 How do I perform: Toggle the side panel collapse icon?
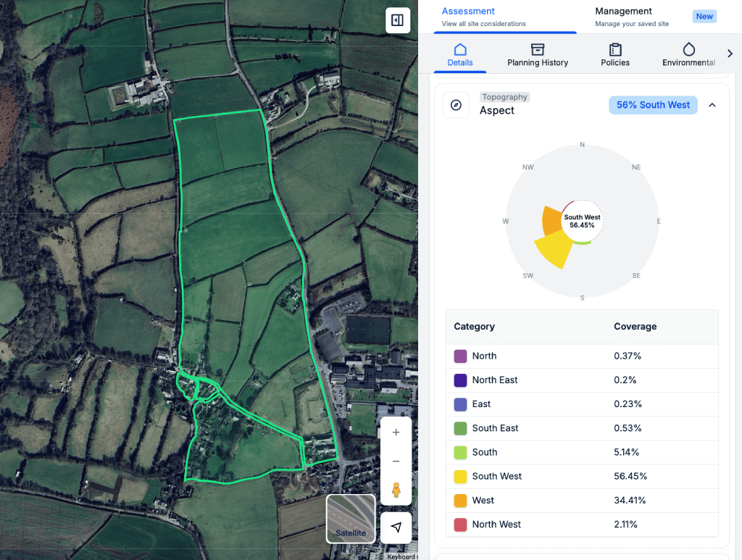(x=397, y=20)
